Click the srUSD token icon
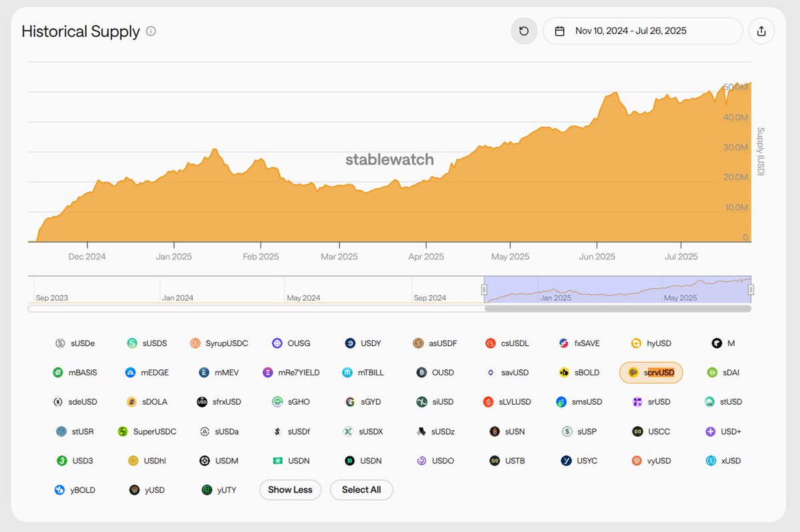This screenshot has width=800, height=532. click(637, 402)
